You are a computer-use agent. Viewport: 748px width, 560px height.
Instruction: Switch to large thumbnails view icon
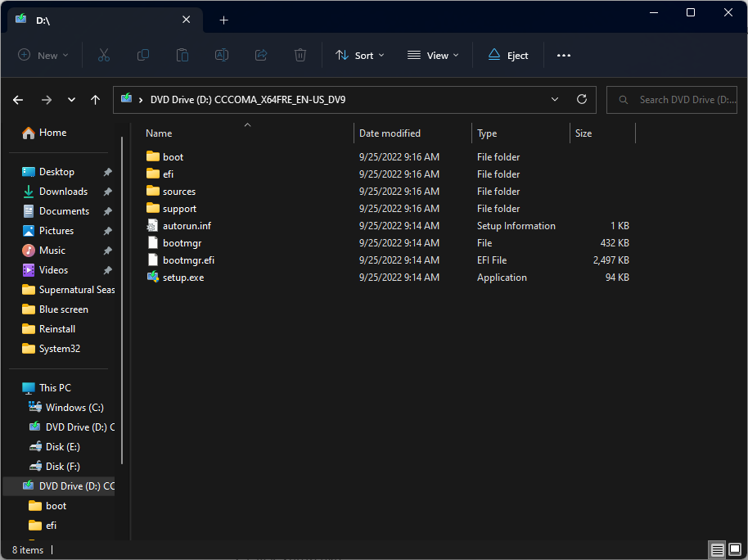point(735,550)
